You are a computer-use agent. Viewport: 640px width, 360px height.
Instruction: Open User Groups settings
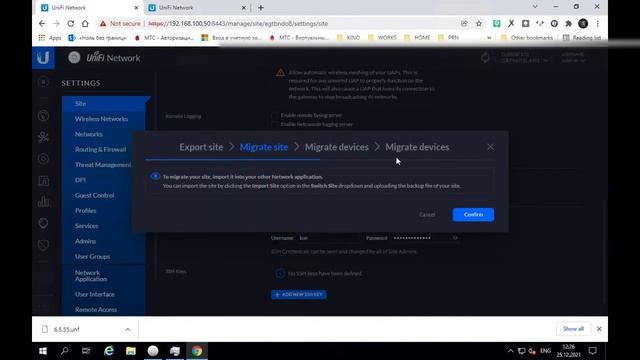coord(92,256)
